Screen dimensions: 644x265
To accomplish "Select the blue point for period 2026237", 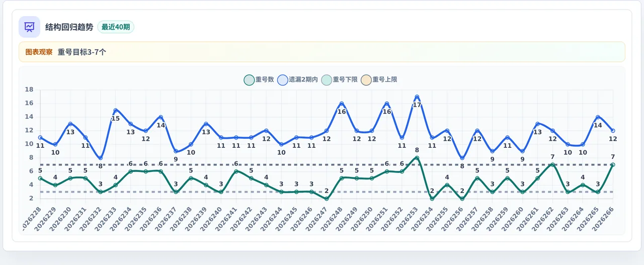I will coord(176,151).
